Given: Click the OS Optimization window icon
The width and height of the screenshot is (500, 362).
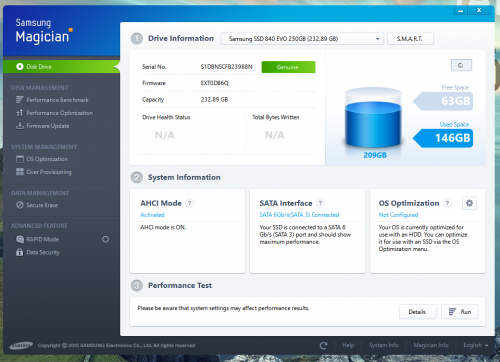Looking at the screenshot, I should coord(20,159).
